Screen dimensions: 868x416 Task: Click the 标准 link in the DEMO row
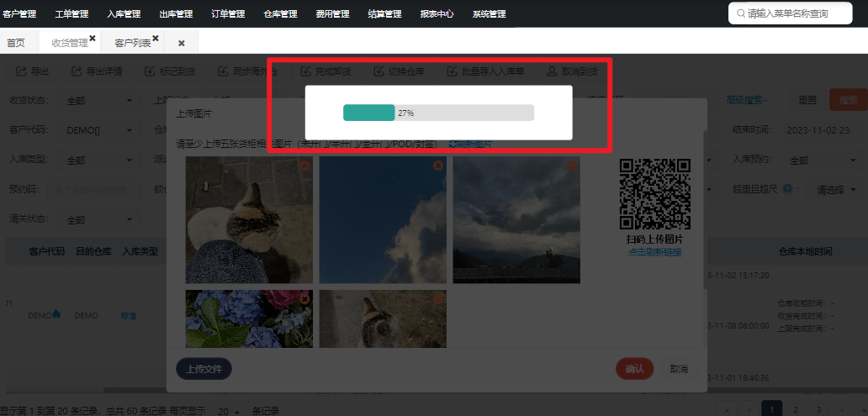pyautogui.click(x=129, y=316)
